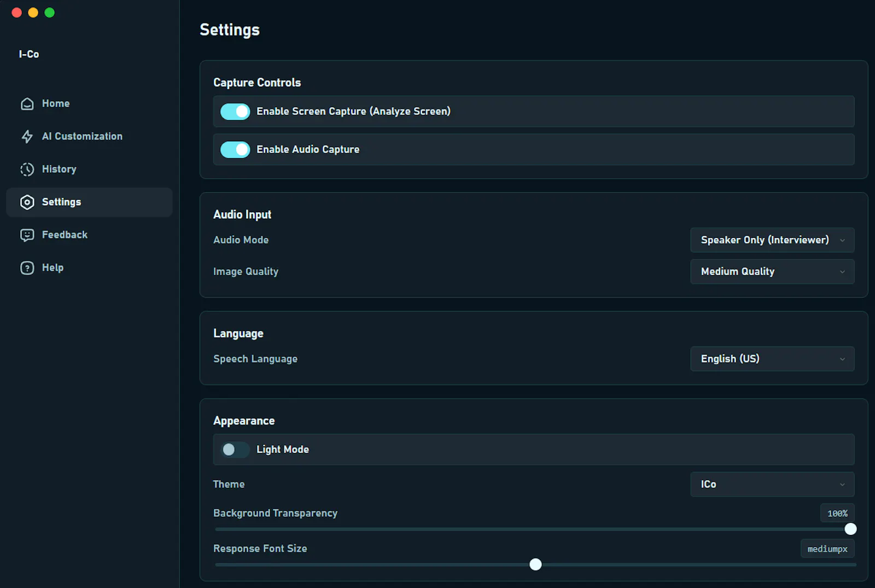Screen dimensions: 875x588
Task: Click the mediumpx font size value
Action: pos(827,549)
